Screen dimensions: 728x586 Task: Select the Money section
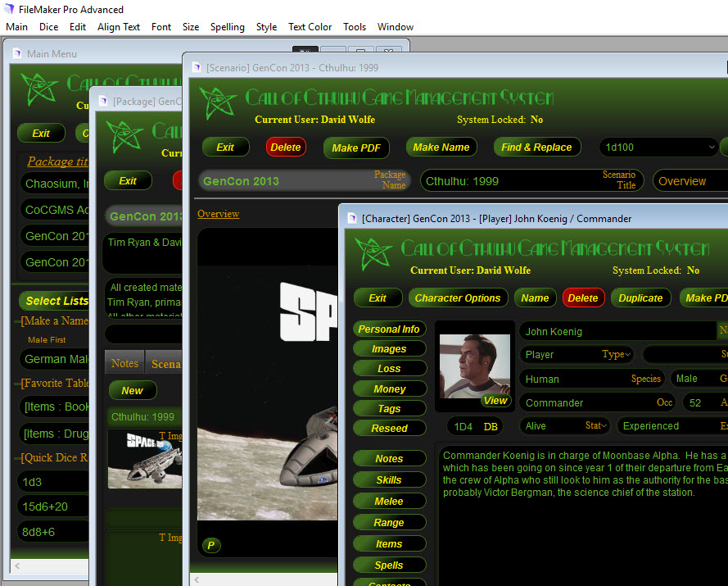click(389, 389)
